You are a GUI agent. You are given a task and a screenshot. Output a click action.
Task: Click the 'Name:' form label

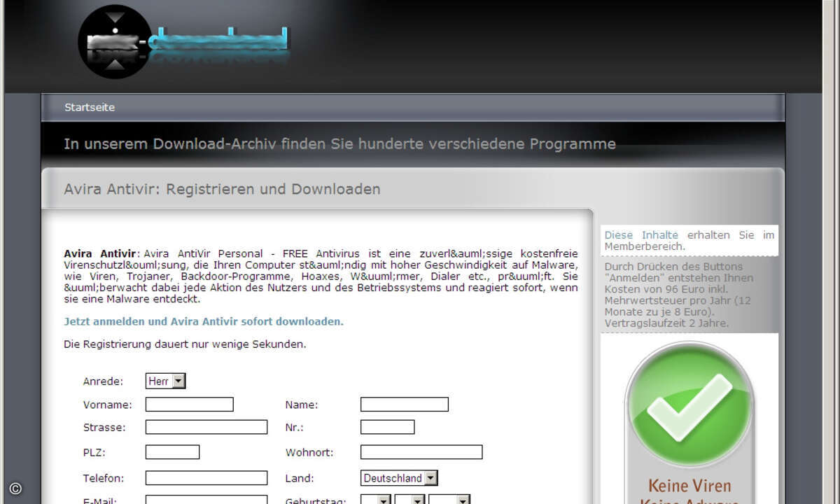pyautogui.click(x=302, y=405)
